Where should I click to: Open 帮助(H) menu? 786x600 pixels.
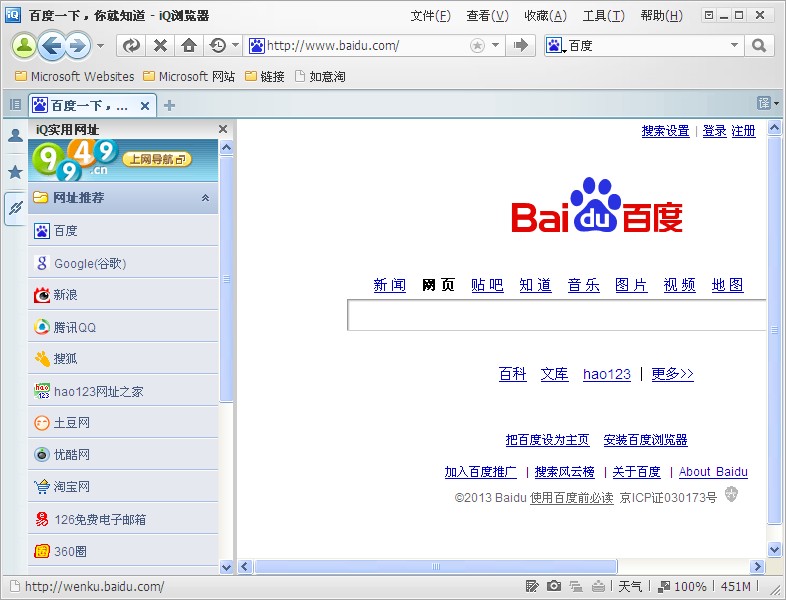point(661,16)
